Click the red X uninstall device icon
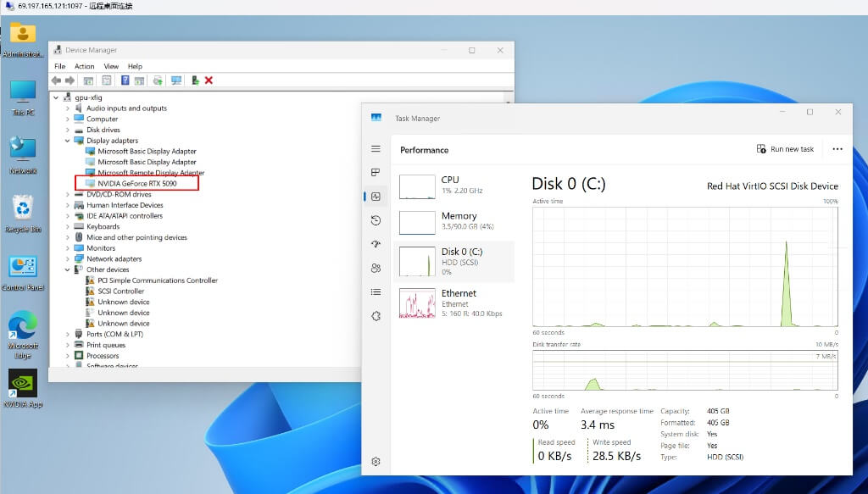The height and width of the screenshot is (494, 868). tap(209, 80)
